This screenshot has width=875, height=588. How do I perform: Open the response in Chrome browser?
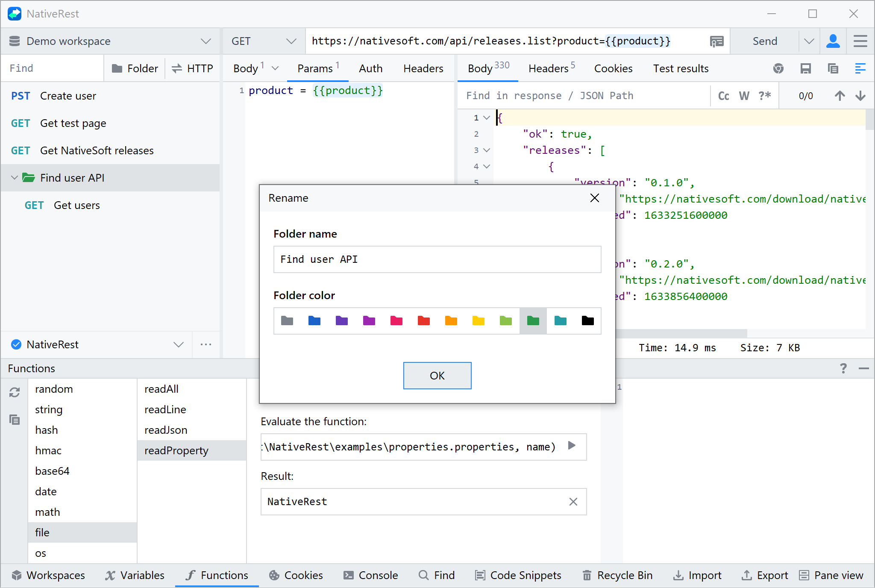click(778, 68)
